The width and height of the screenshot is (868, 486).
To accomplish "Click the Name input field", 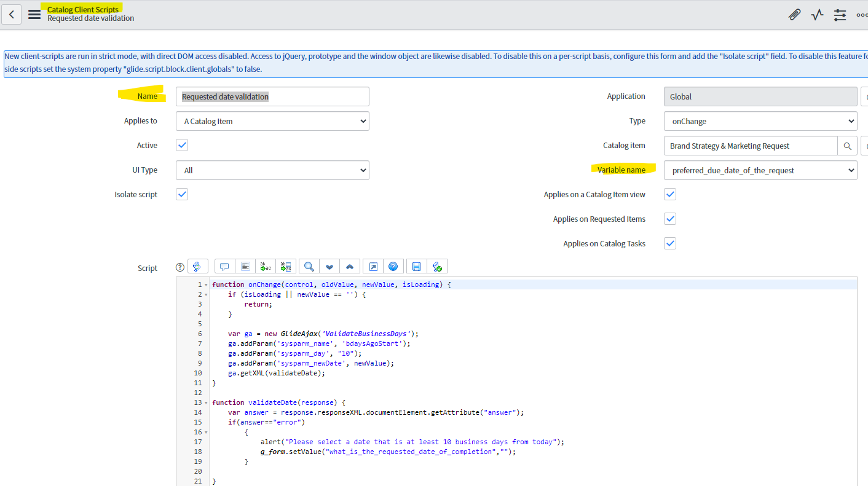I will click(272, 96).
